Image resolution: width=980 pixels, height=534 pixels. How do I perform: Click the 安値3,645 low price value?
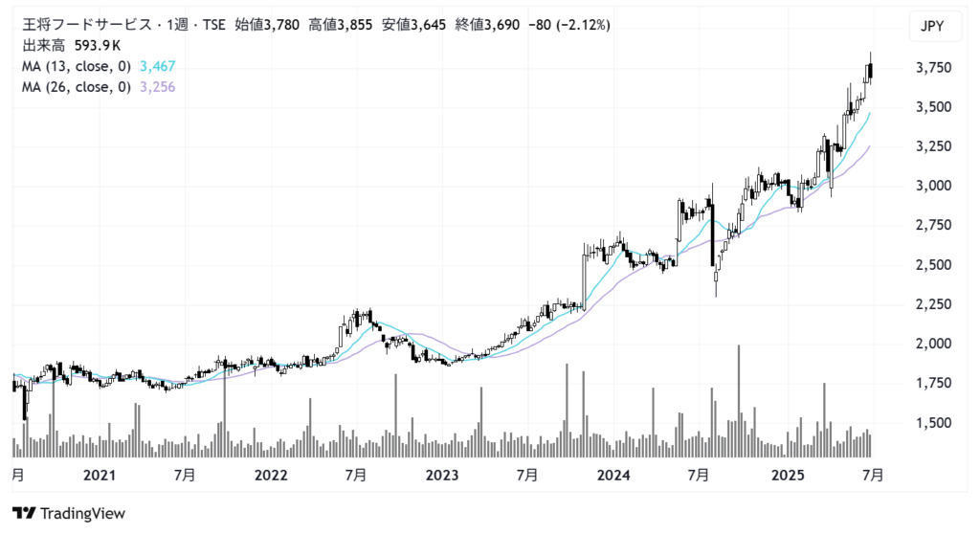point(413,25)
